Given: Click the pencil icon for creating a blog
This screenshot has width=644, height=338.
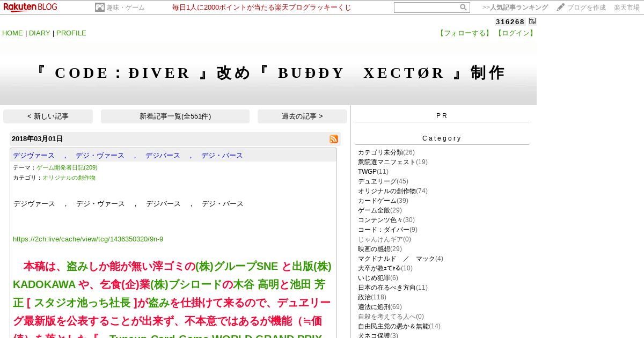Looking at the screenshot, I should (561, 7).
